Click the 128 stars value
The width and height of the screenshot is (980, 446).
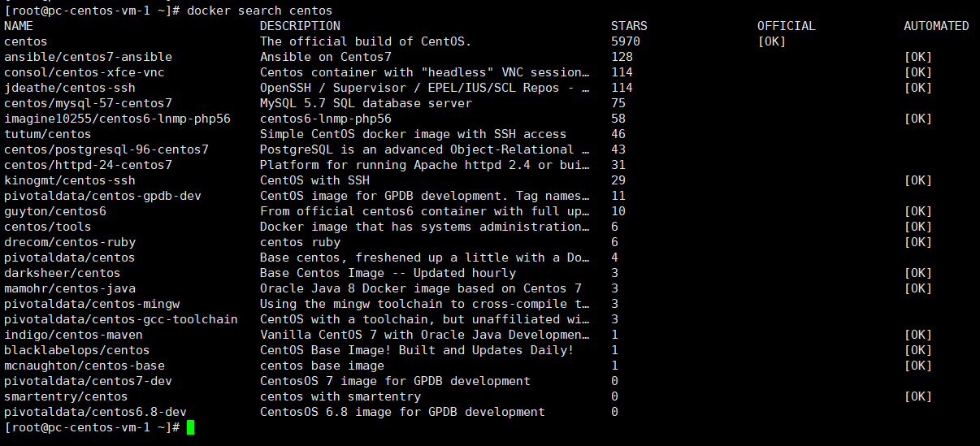[x=622, y=57]
